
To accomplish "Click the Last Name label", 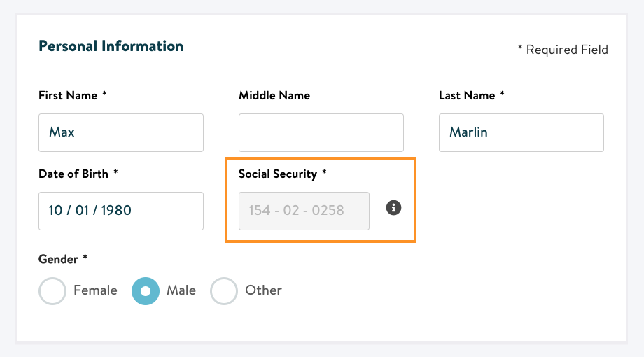I will [472, 95].
